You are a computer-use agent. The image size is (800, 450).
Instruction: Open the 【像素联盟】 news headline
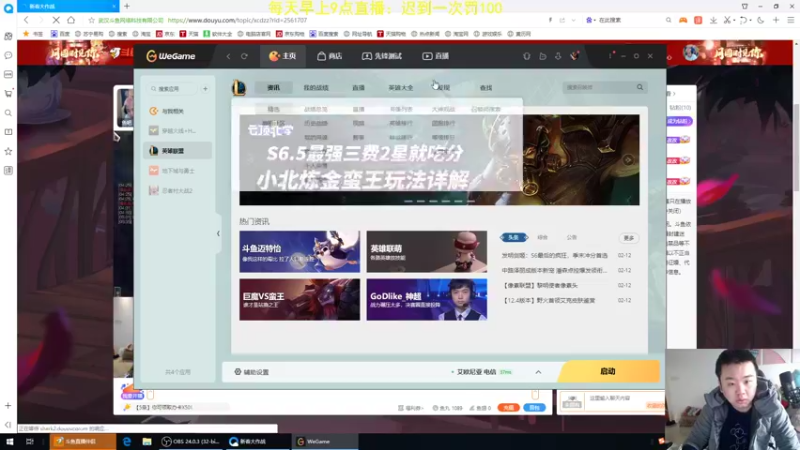pos(540,285)
